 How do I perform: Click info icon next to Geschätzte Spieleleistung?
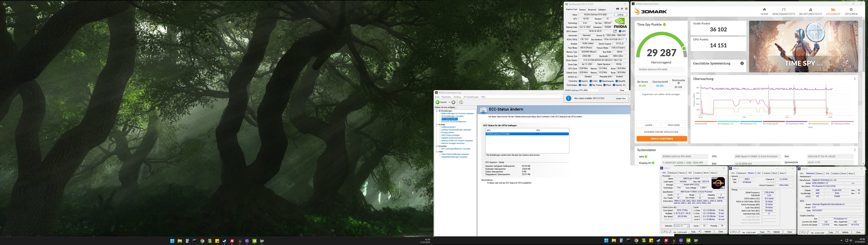point(742,63)
